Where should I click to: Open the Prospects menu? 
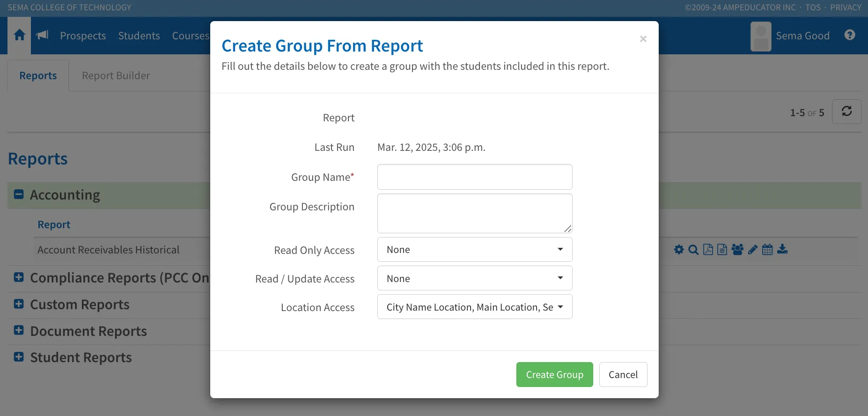(x=83, y=36)
